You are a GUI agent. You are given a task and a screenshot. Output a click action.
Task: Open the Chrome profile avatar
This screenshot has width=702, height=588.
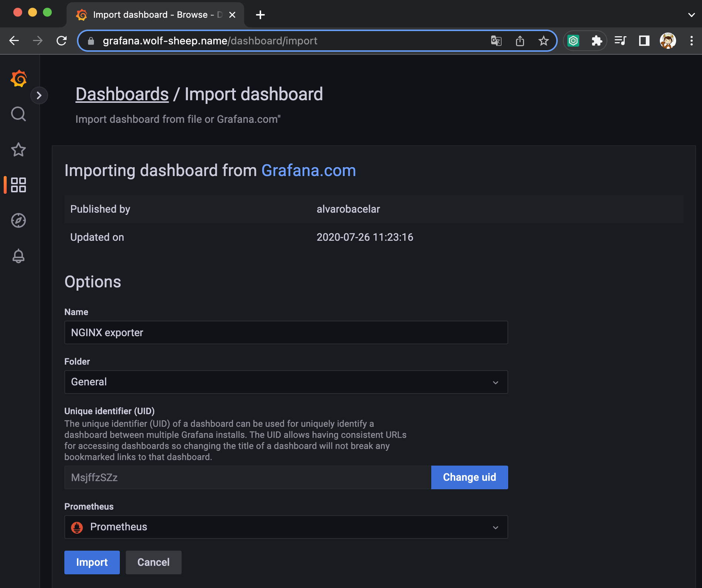668,41
